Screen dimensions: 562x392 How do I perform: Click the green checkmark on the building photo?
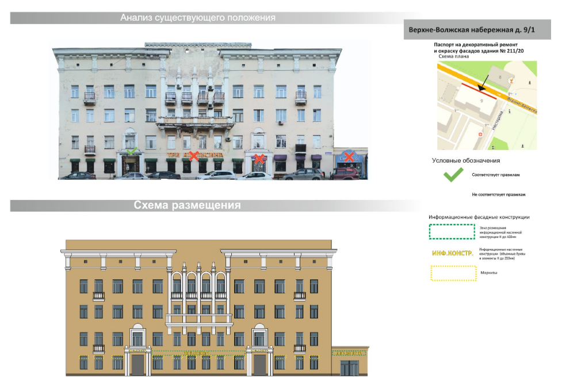pyautogui.click(x=132, y=151)
